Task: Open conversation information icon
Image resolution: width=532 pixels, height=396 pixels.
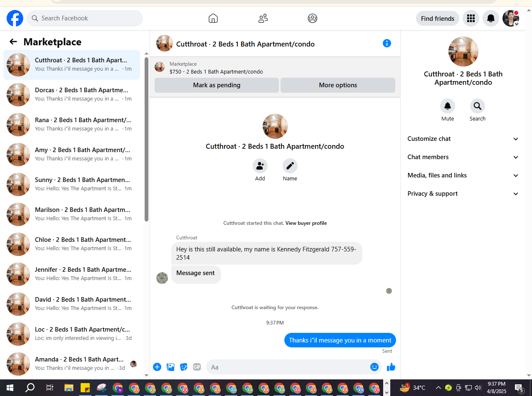Action: (x=387, y=43)
